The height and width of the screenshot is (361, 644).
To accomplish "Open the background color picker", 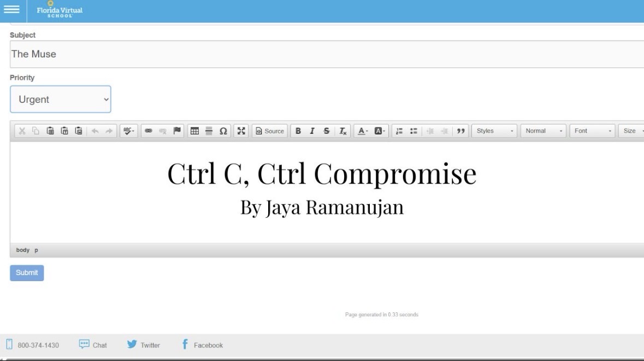I will 379,131.
